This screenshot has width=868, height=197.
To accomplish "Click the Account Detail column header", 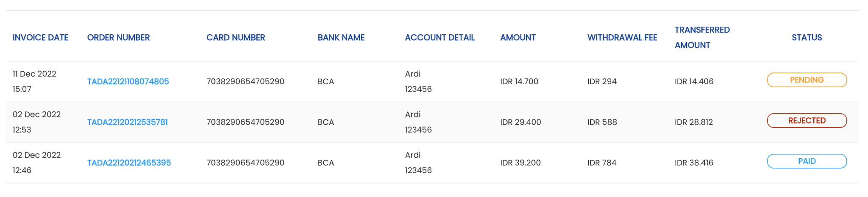I will pos(440,38).
